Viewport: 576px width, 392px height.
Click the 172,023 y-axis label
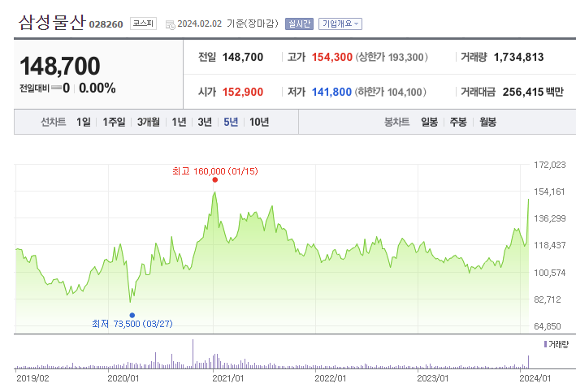pyautogui.click(x=549, y=165)
